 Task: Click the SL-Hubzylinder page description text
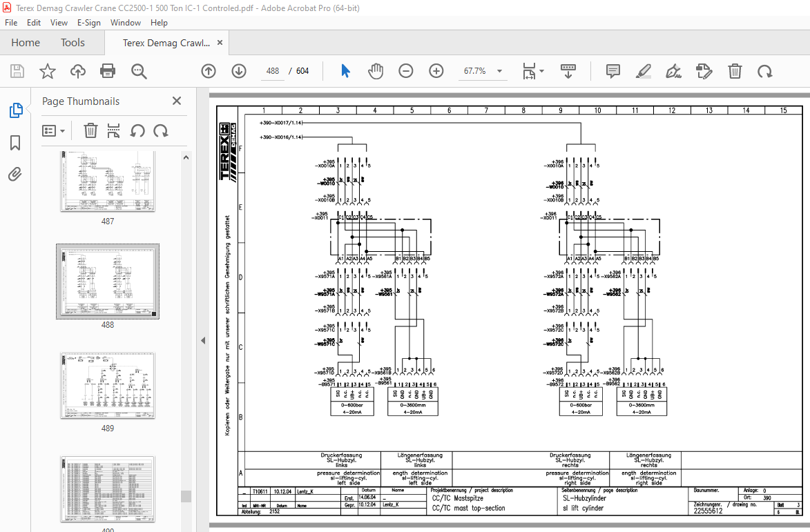click(584, 498)
